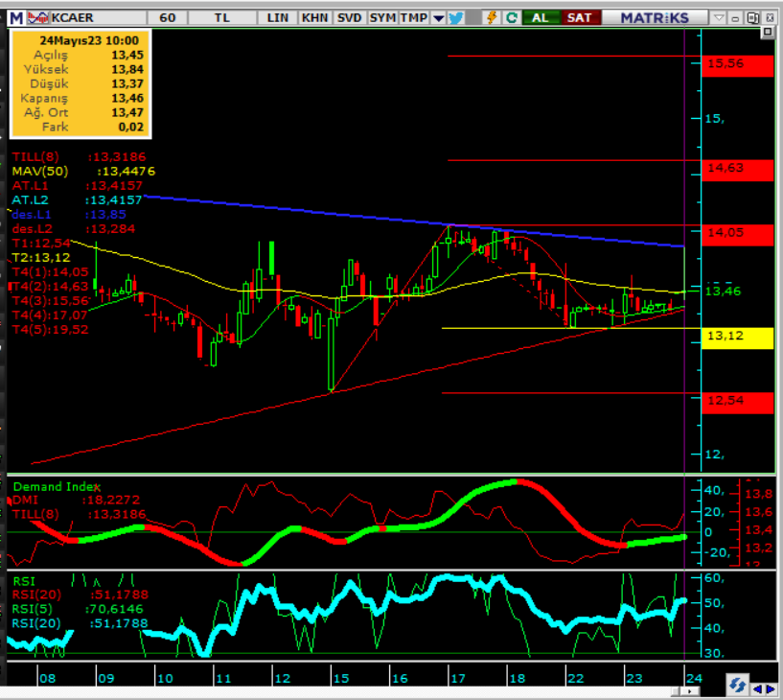Image resolution: width=783 pixels, height=700 pixels.
Task: Open the chart type icon beside KCAER
Action: 38,18
